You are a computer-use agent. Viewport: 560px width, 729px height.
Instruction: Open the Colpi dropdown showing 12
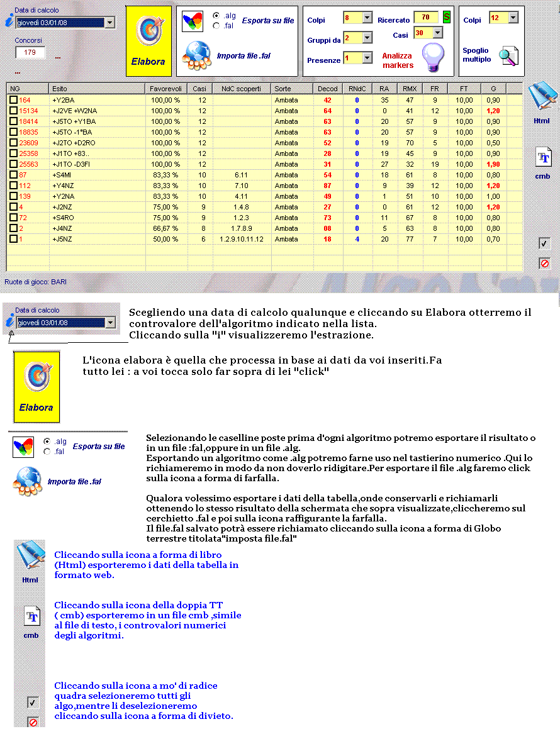point(513,18)
